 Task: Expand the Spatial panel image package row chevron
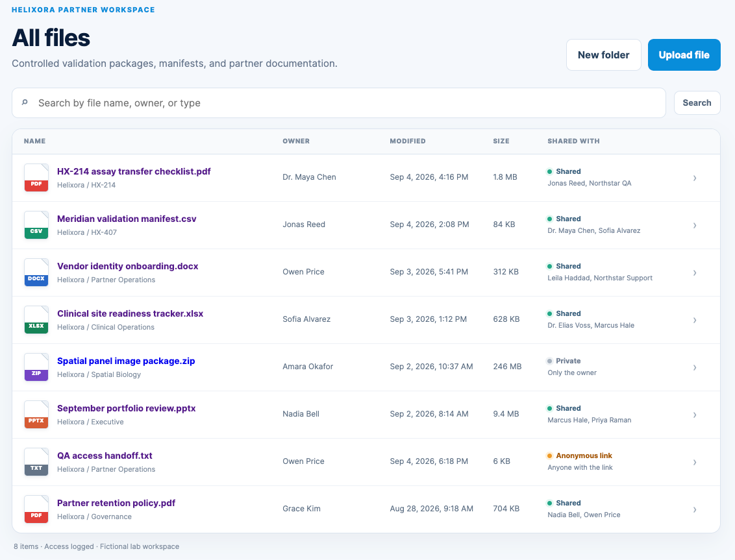[x=695, y=367]
